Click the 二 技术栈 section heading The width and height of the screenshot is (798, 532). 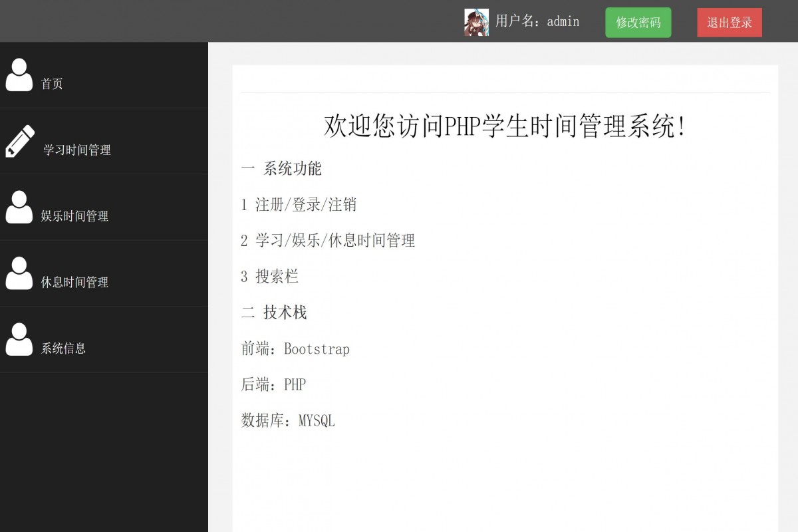tap(274, 313)
